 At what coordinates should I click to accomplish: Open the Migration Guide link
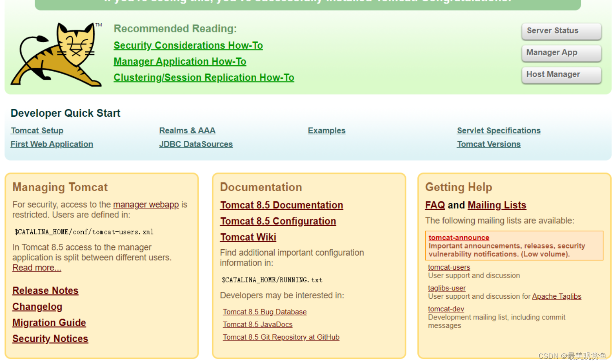(49, 323)
